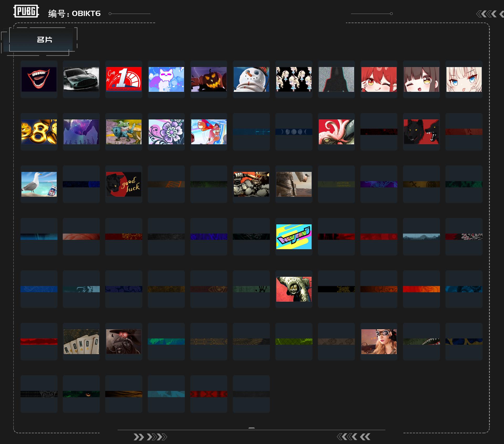Viewport: 504px width, 444px height.
Task: Click the double chevron arrows at top right
Action: coord(487,14)
